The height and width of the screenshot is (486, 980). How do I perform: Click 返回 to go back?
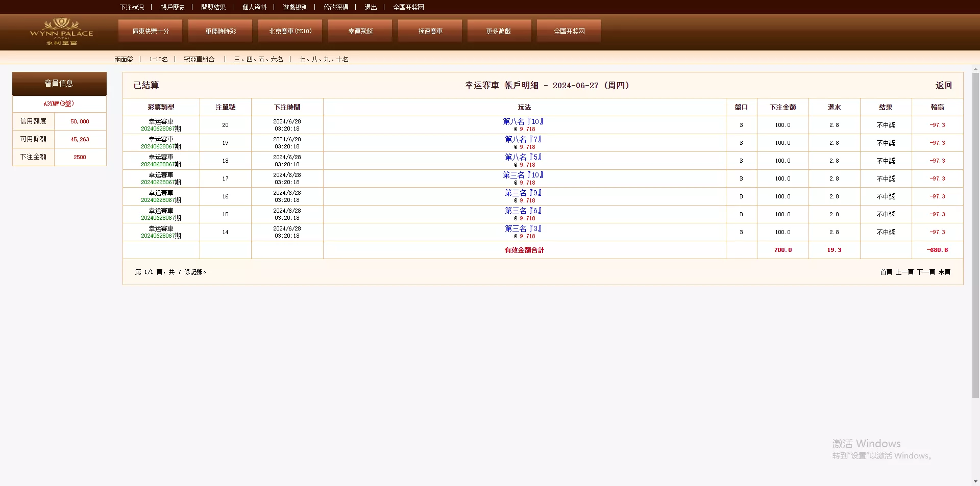tap(943, 85)
